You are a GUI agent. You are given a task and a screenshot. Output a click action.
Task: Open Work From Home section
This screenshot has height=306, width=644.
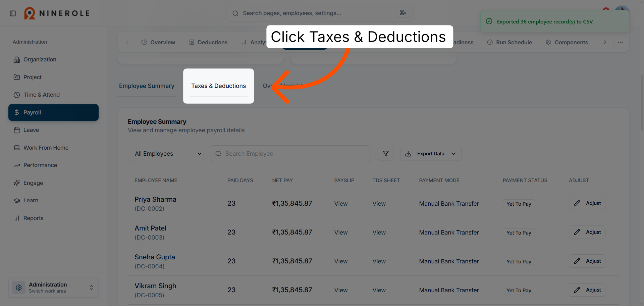click(53, 148)
